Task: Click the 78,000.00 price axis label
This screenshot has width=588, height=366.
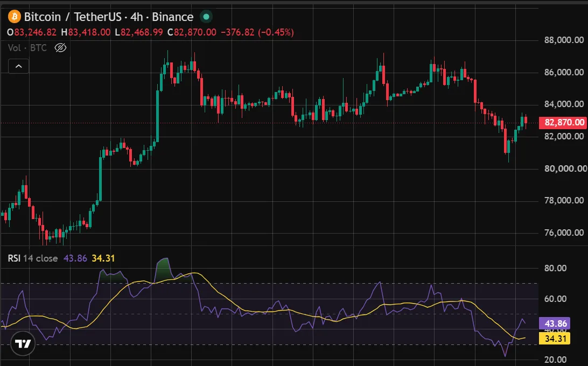Action: pyautogui.click(x=564, y=201)
